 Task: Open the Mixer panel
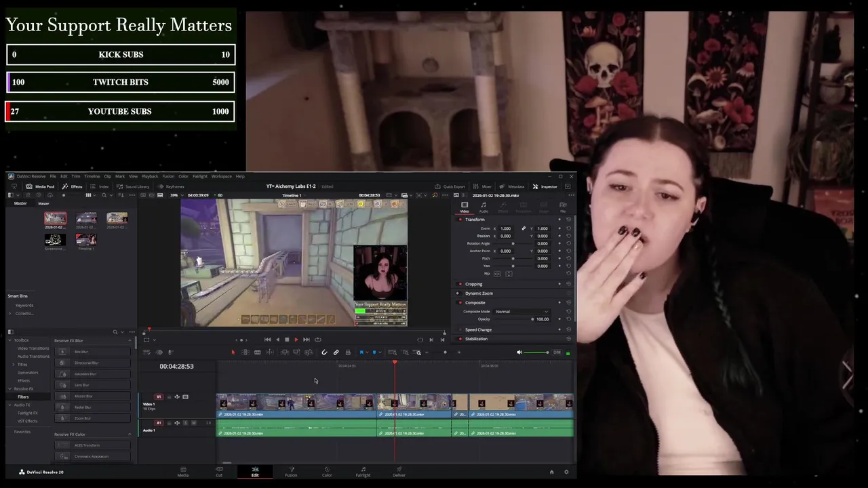(484, 186)
